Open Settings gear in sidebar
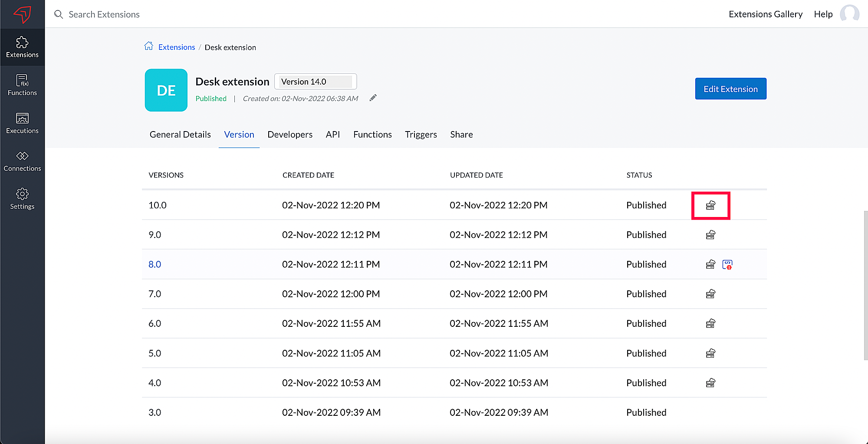Viewport: 868px width, 444px height. click(x=22, y=199)
